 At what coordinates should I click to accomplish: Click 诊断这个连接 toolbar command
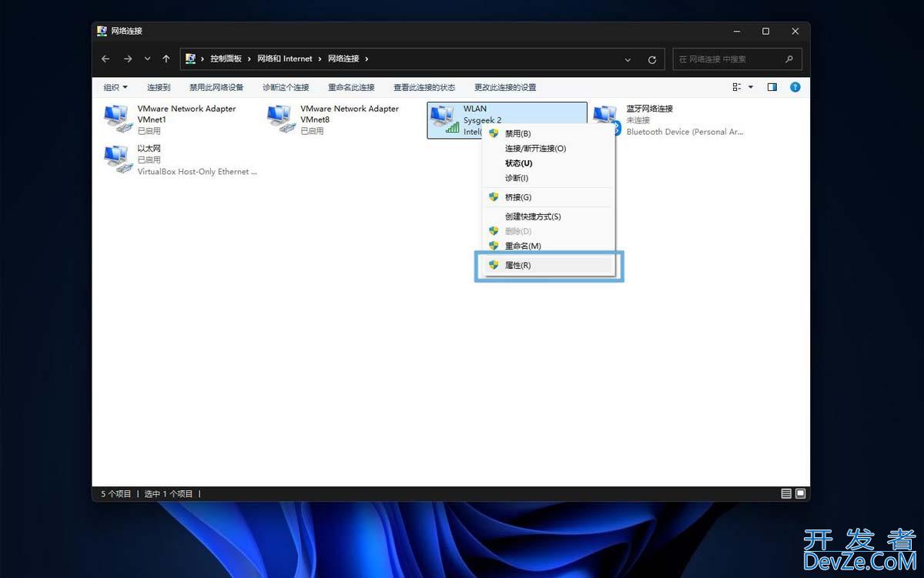click(286, 88)
